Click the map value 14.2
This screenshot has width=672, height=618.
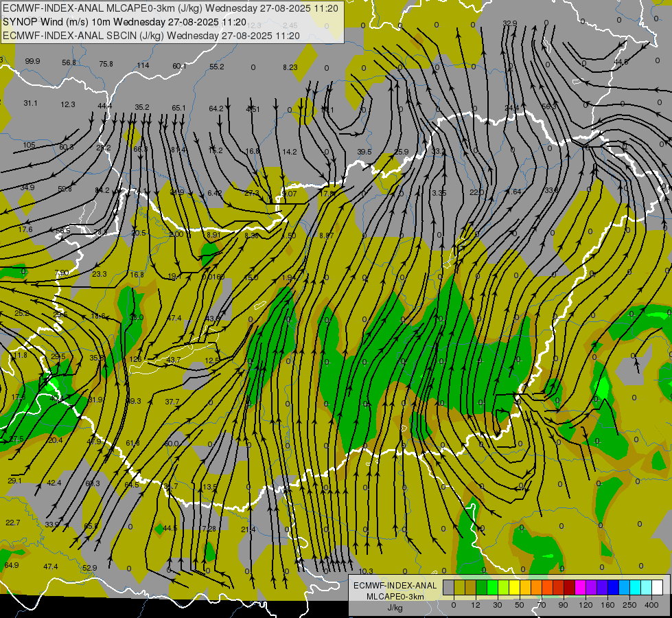[x=290, y=152]
